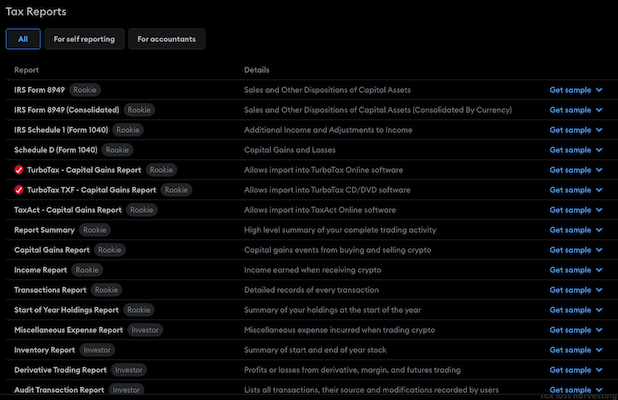The image size is (618, 400).
Task: Get sample for Income Report
Action: 570,270
